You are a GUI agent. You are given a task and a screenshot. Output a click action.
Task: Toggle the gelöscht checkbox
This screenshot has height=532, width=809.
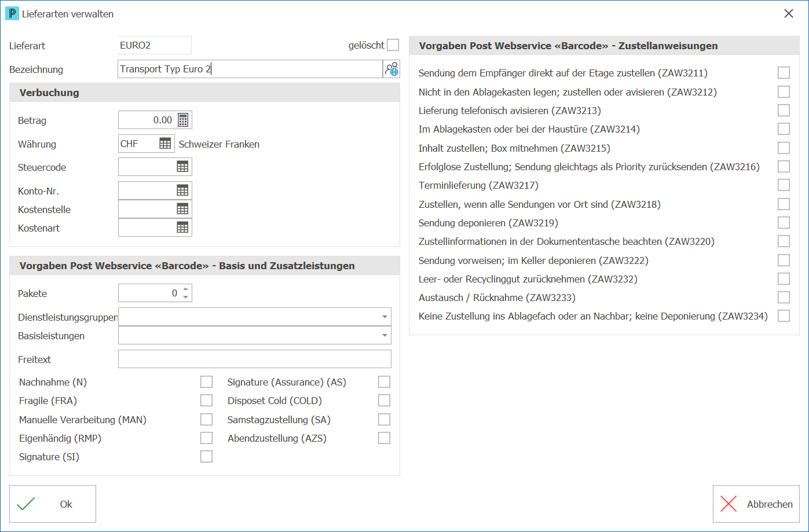coord(393,45)
